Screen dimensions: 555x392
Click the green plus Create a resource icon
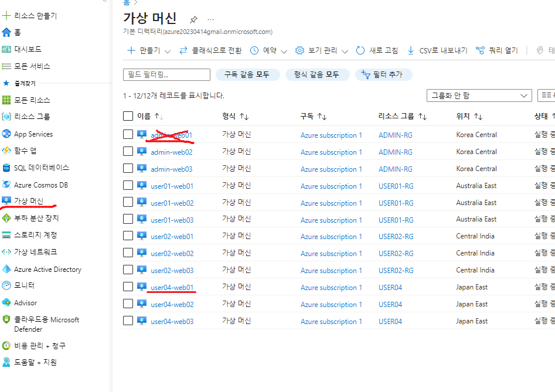[x=6, y=15]
